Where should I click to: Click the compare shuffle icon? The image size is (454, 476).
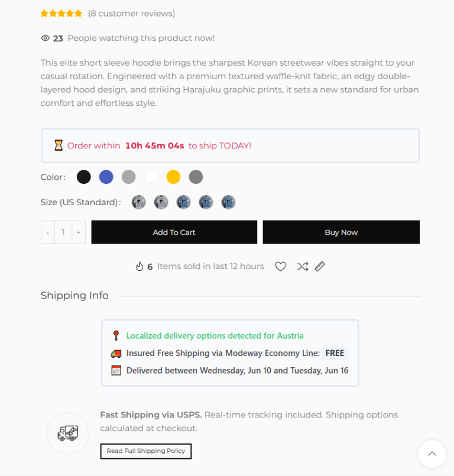[x=303, y=266]
